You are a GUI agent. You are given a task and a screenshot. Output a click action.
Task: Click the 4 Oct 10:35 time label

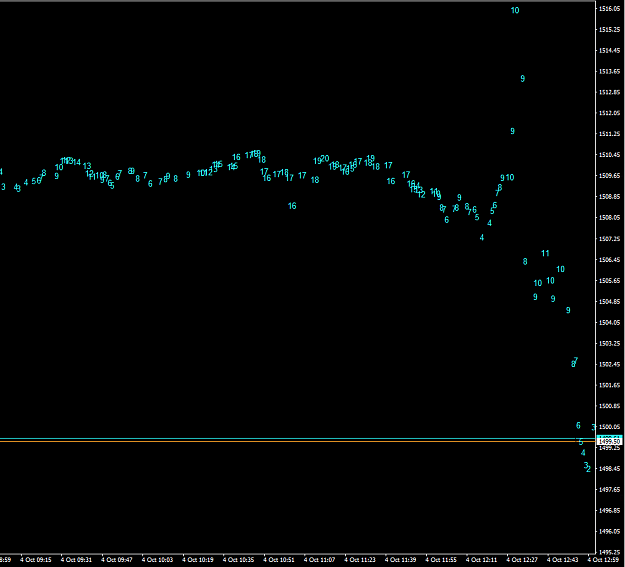click(x=238, y=560)
